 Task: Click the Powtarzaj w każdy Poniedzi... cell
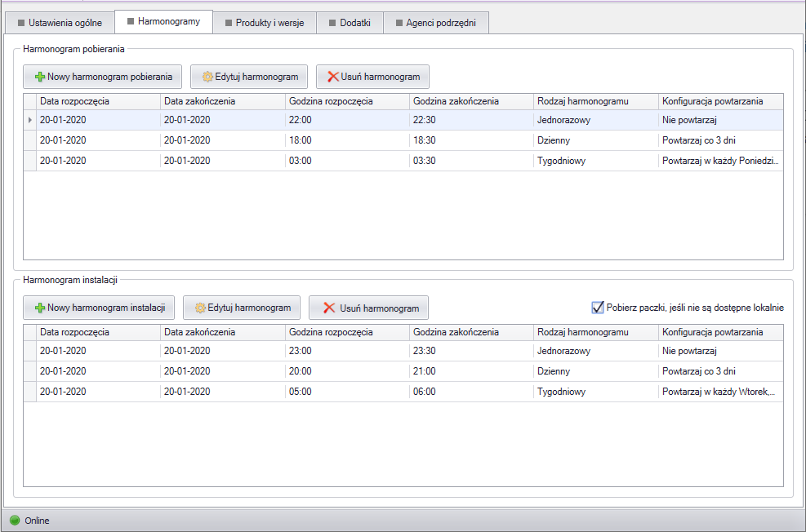[x=721, y=161]
